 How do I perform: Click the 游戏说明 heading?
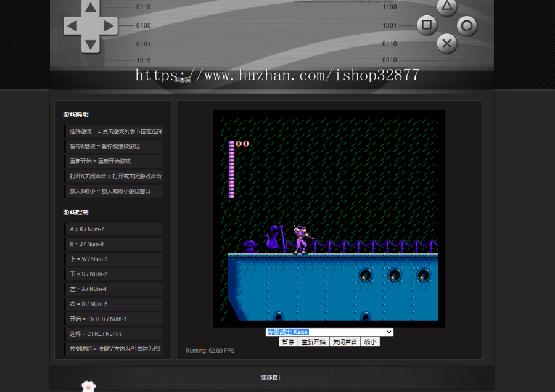pyautogui.click(x=76, y=114)
